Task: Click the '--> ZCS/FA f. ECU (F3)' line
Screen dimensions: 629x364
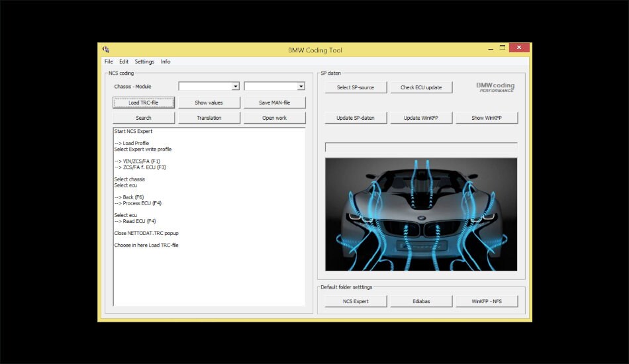Action: point(140,167)
